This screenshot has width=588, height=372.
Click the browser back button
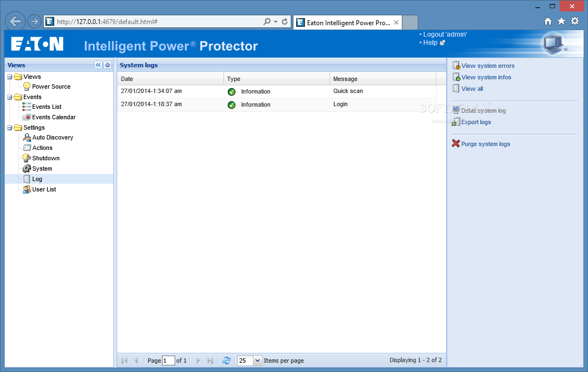(15, 21)
